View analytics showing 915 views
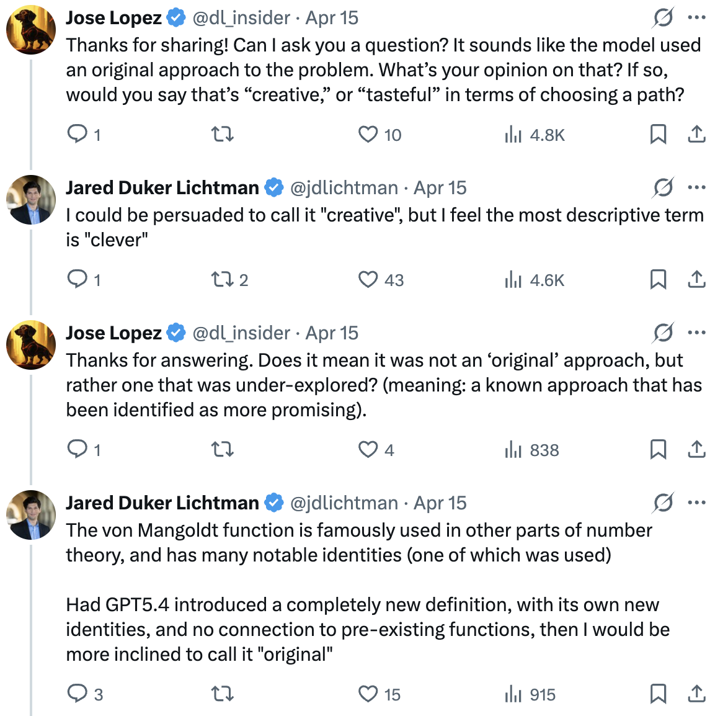The height and width of the screenshot is (716, 728). pos(531,694)
